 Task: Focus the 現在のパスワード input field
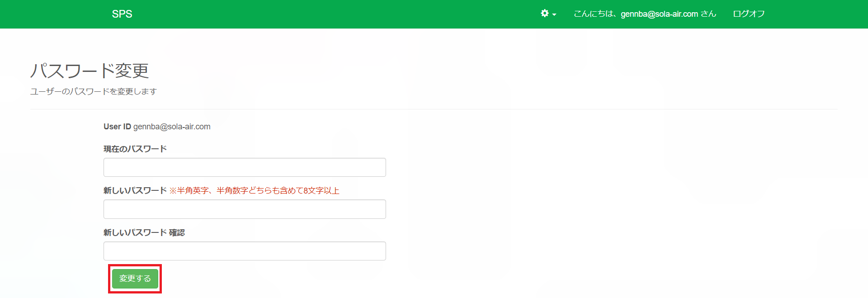pos(245,167)
